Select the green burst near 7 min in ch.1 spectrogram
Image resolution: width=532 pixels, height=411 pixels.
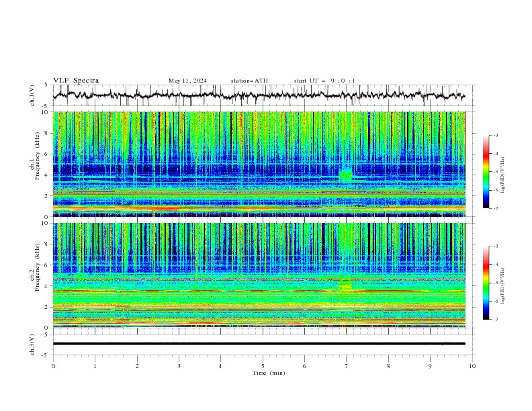(x=346, y=175)
